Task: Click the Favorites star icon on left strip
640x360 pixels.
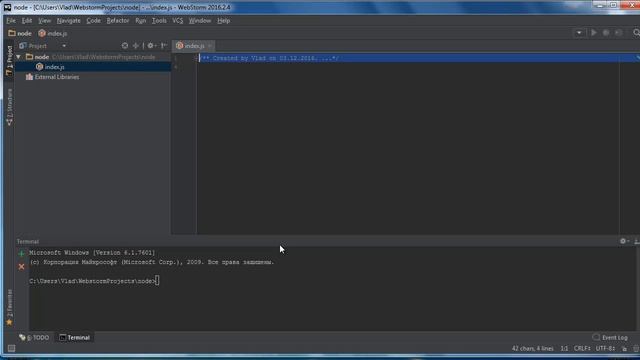Action: pos(9,322)
